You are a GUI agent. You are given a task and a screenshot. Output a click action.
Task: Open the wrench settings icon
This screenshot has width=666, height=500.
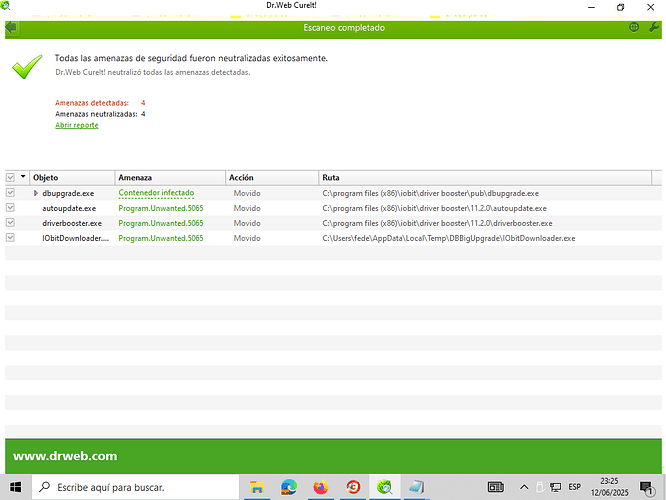tap(654, 28)
